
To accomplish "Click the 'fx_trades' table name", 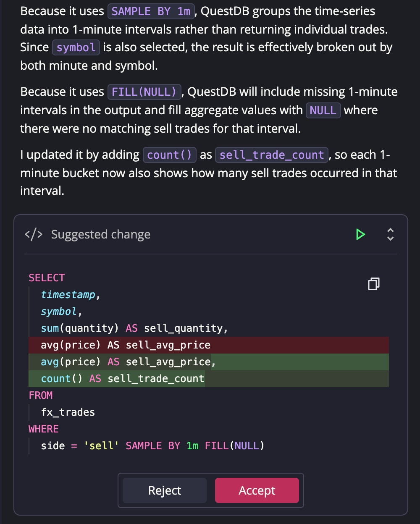I will pos(68,412).
